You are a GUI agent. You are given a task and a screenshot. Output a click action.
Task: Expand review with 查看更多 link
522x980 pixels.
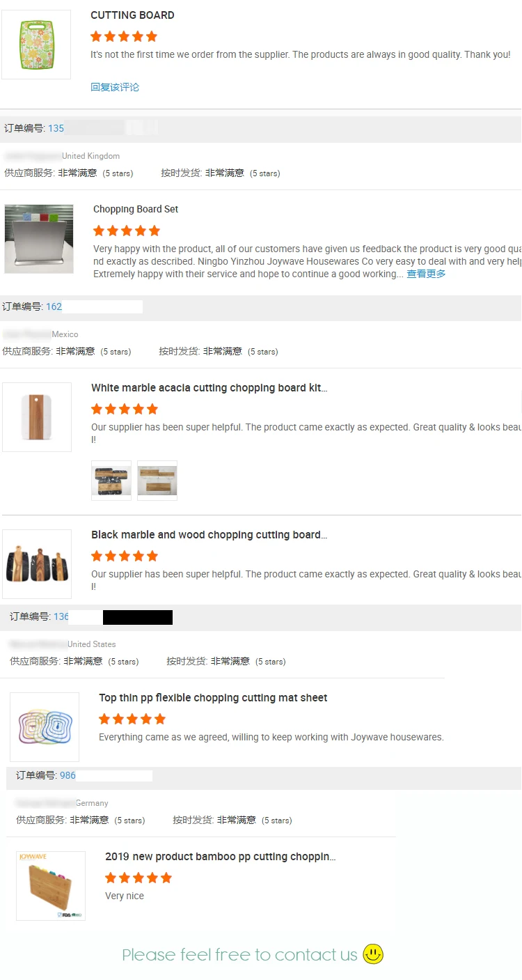[x=426, y=274]
